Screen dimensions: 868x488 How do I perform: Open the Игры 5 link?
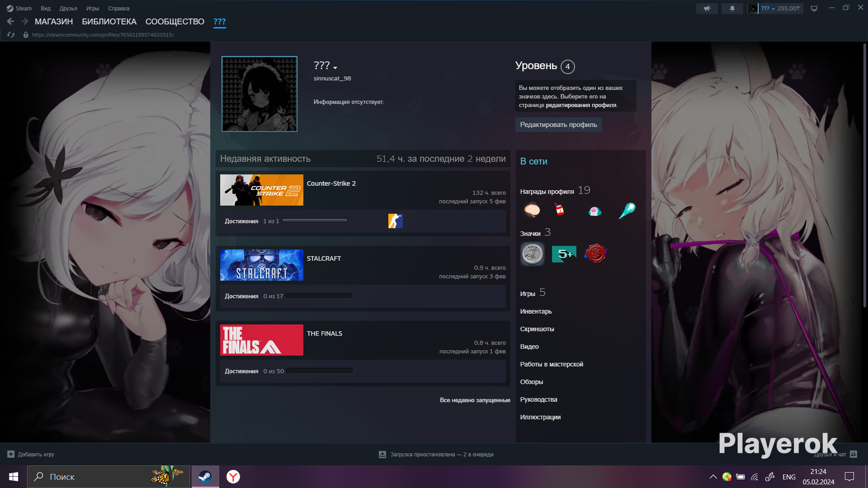533,293
